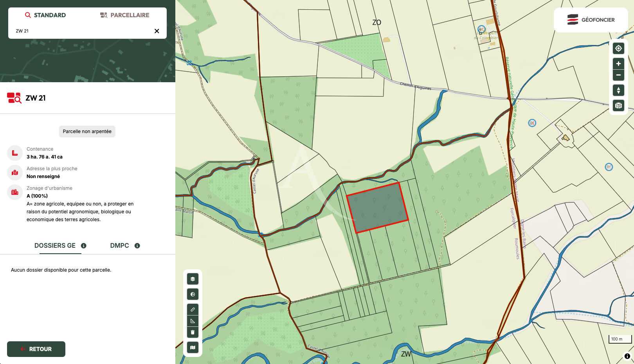
Task: Click the ZW 21 search input
Action: pyautogui.click(x=78, y=31)
